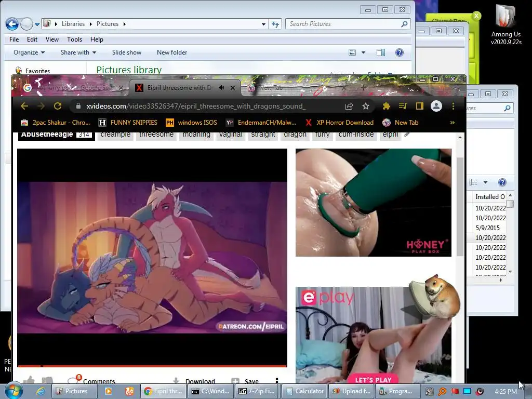Open the Among Us desktop shortcut
Viewport: 532px width, 399px height.
506,24
